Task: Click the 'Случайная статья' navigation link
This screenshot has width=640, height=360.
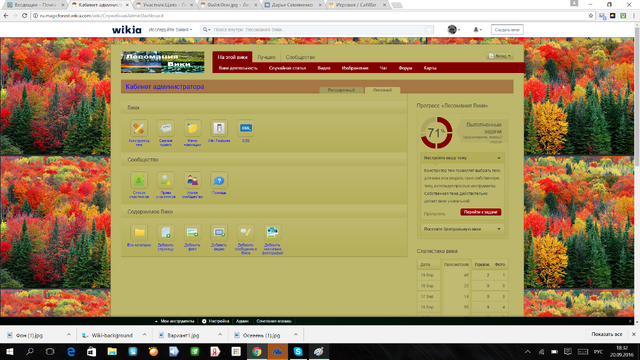Action: (287, 68)
